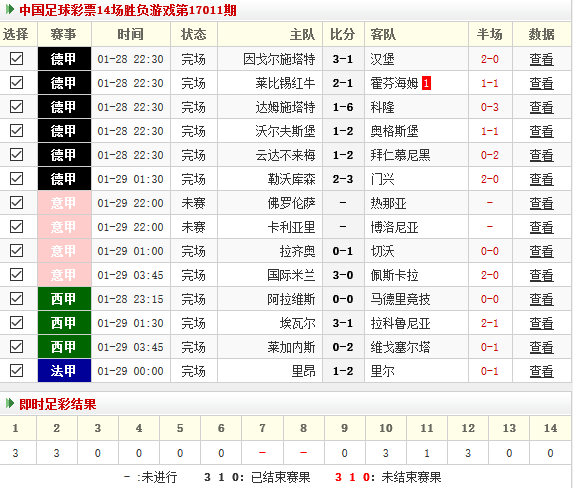
Task: Open 查看 data link for 佛罗伦萨 vs 热那亚
Action: tap(542, 203)
